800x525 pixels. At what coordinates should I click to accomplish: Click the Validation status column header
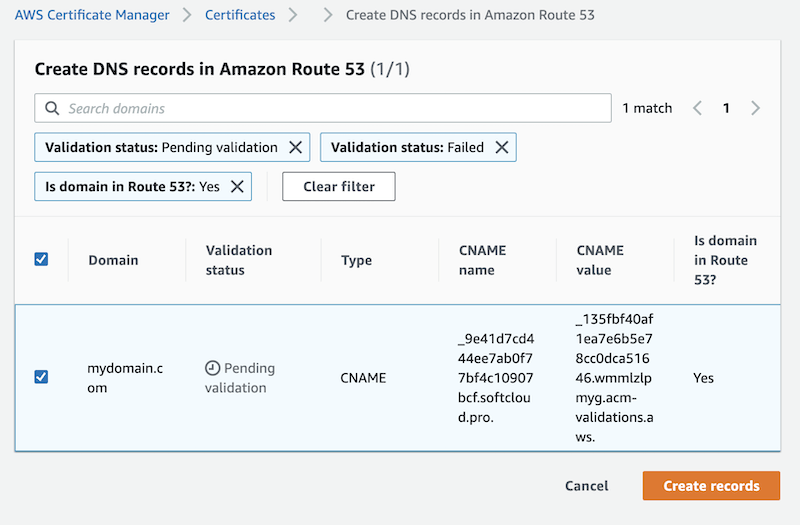tap(239, 260)
